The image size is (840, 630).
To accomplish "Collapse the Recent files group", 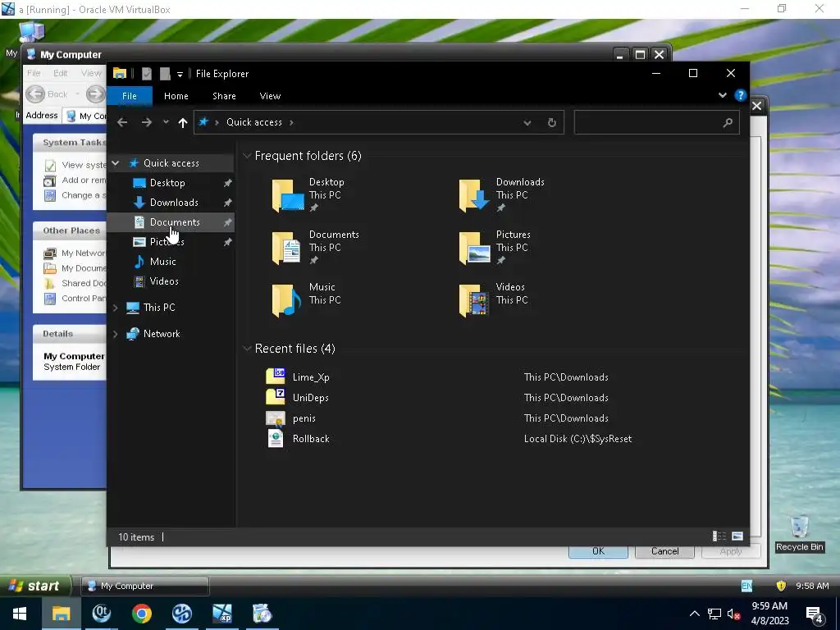I will (247, 349).
